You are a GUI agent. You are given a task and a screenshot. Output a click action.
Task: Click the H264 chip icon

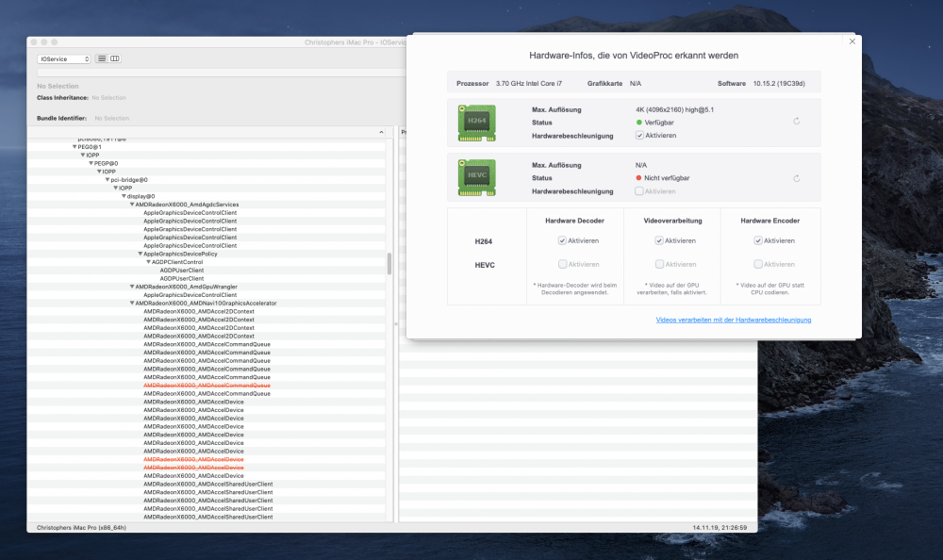click(477, 123)
